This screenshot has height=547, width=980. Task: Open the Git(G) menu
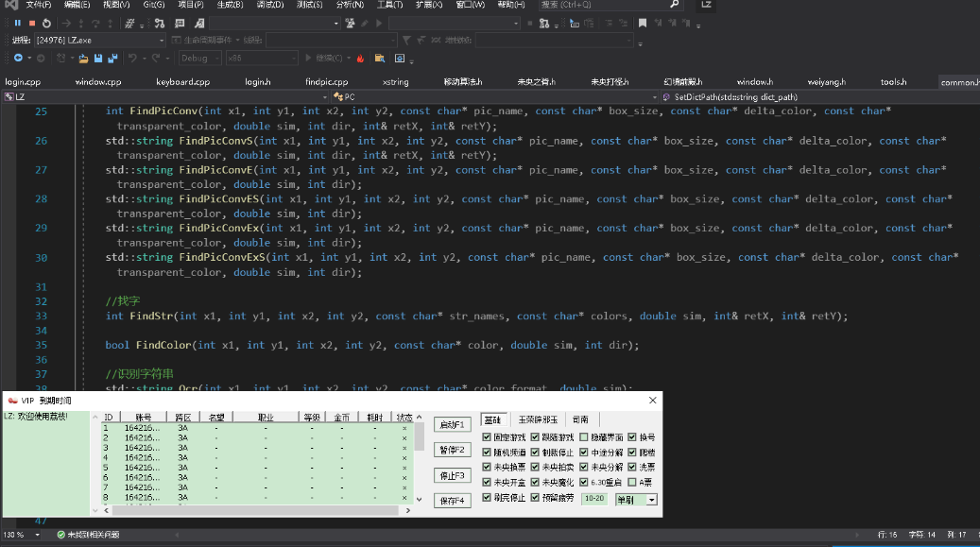pyautogui.click(x=154, y=5)
